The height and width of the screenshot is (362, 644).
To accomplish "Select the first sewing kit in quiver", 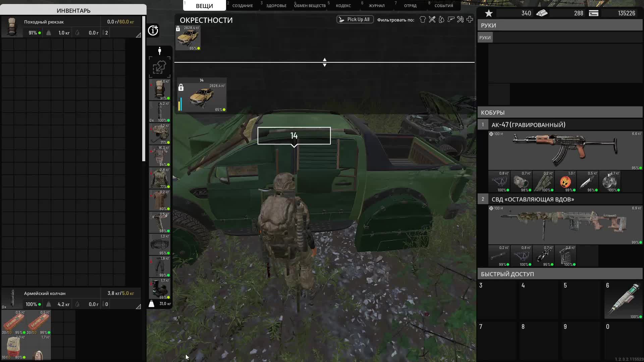I will point(14,322).
